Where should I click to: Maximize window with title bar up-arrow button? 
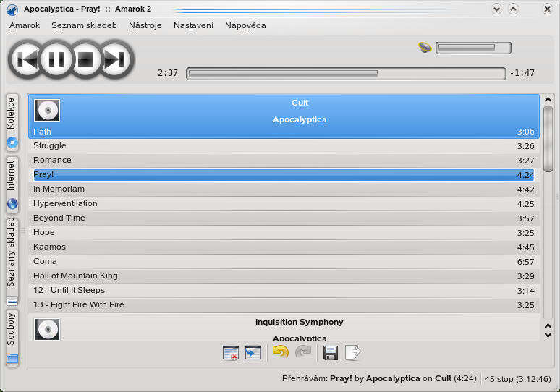click(x=513, y=9)
